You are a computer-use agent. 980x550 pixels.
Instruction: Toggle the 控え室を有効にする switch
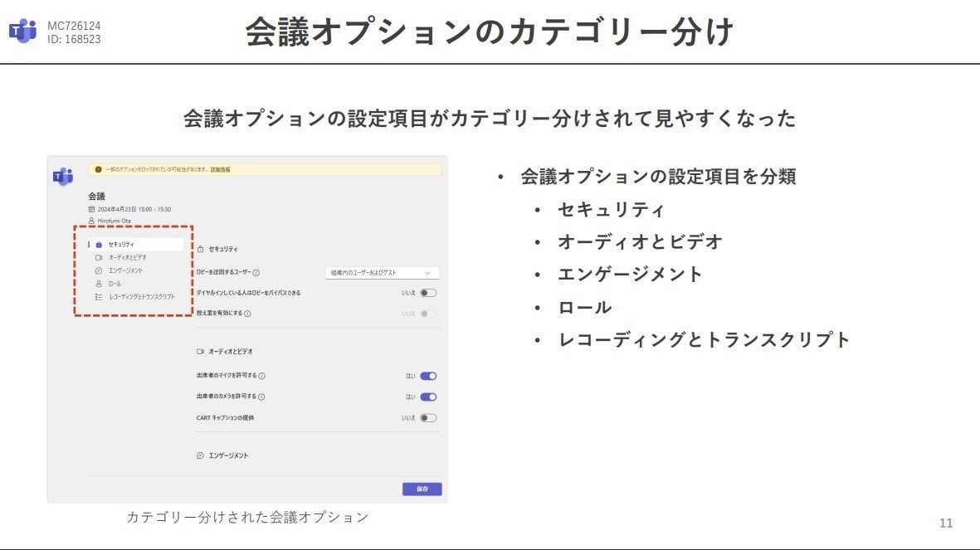[x=428, y=314]
